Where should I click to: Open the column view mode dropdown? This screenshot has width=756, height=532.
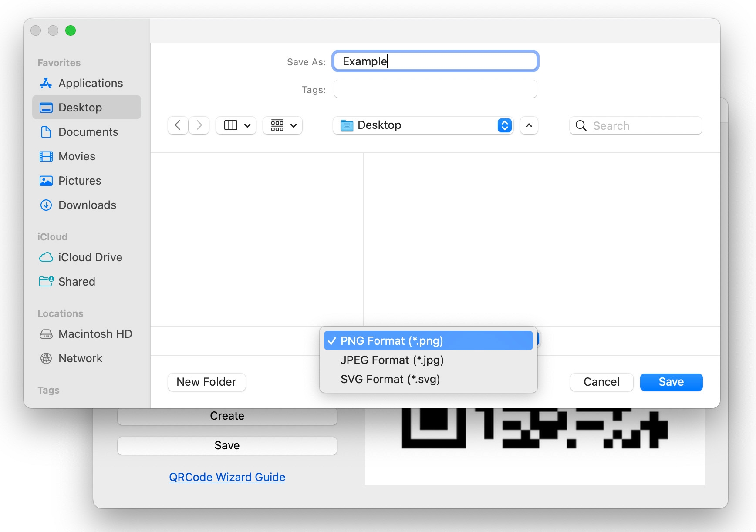236,125
